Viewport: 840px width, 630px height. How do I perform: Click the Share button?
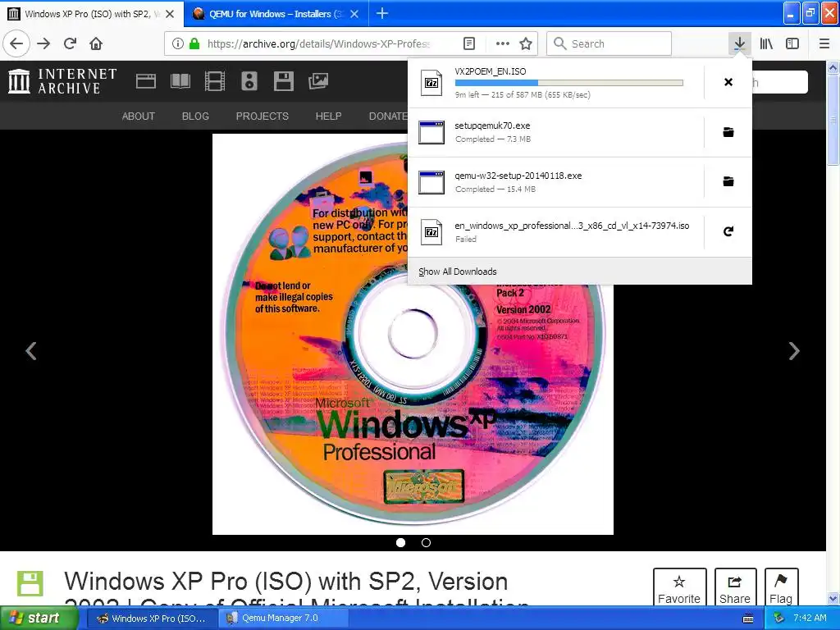735,588
